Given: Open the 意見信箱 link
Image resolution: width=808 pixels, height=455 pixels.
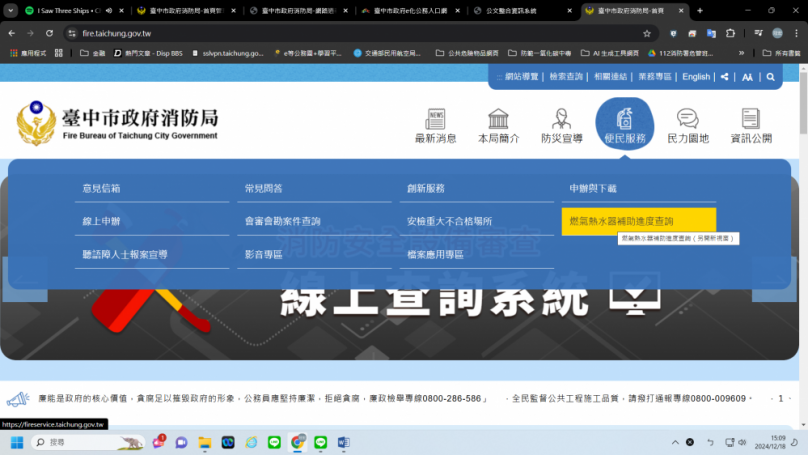Looking at the screenshot, I should 102,188.
